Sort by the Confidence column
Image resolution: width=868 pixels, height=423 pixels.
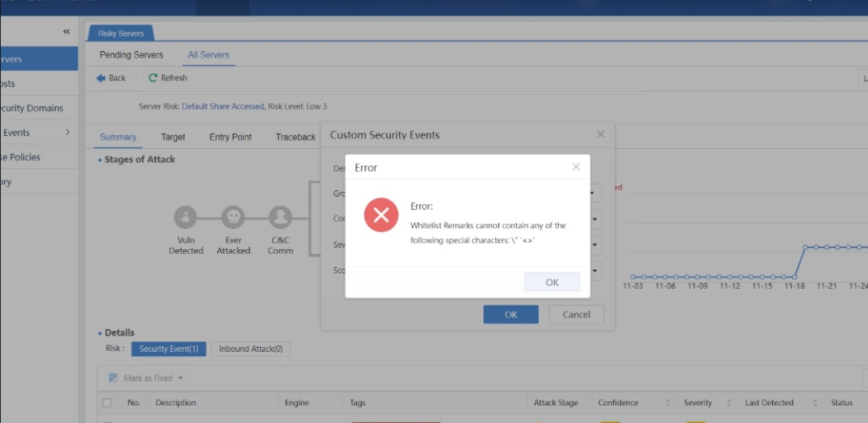[x=668, y=403]
